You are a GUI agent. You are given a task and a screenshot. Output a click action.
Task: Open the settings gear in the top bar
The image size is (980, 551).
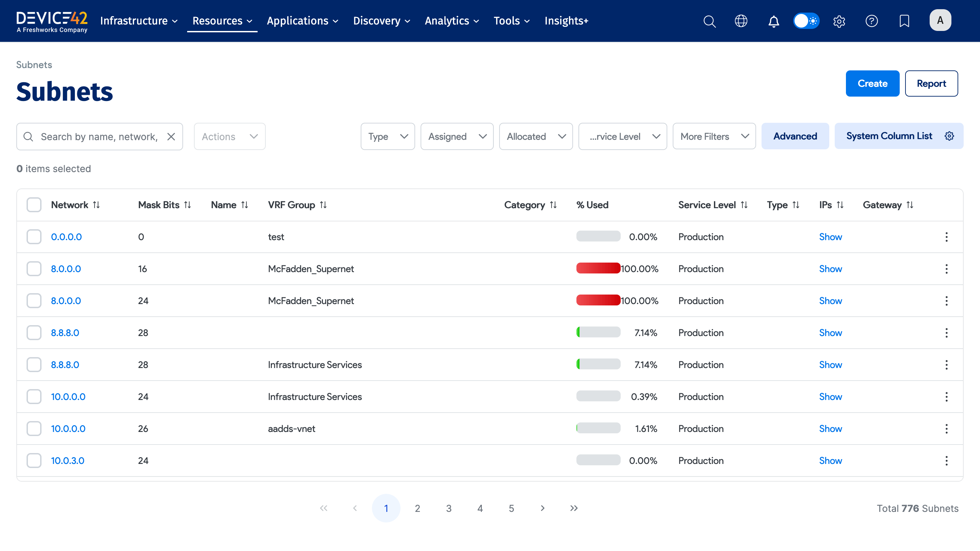coord(839,21)
